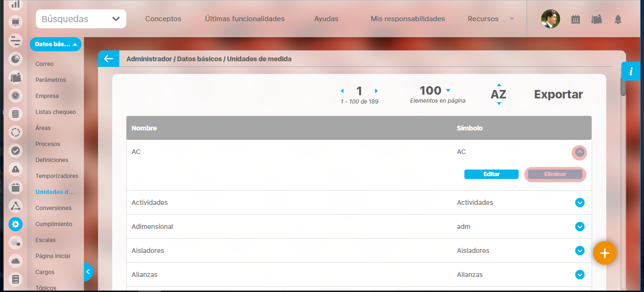
Task: Collapse the expanded AC row
Action: (x=579, y=152)
